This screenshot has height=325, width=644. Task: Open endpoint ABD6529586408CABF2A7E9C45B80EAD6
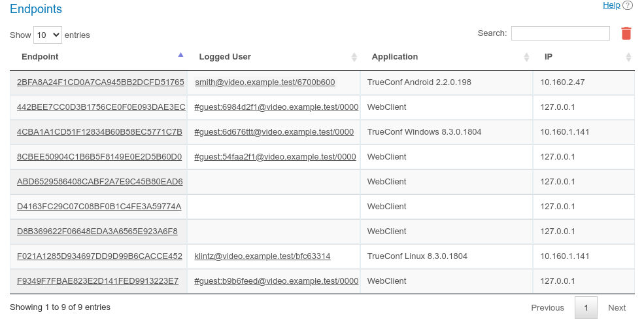(99, 182)
